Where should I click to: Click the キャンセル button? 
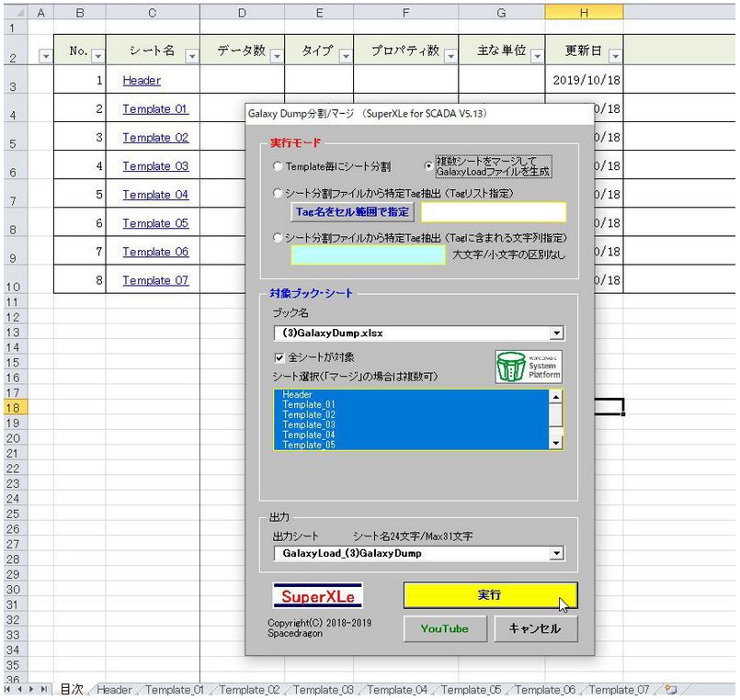click(536, 628)
